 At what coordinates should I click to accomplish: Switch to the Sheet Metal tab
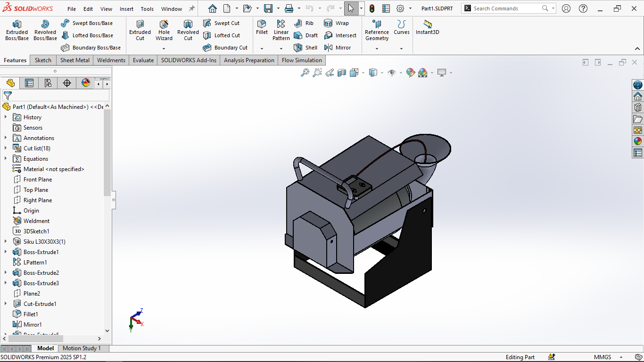75,60
